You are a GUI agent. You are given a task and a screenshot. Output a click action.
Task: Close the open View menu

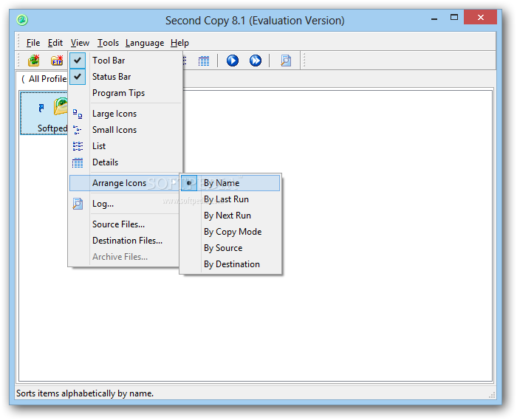click(80, 43)
